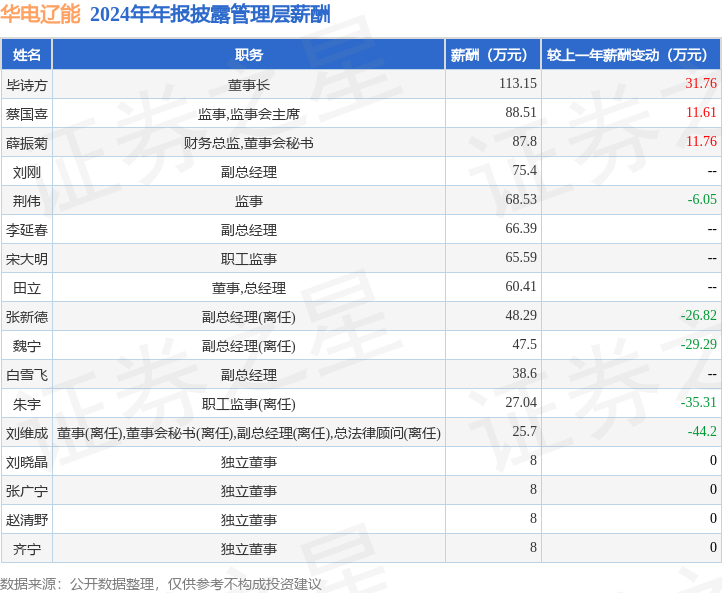722x593 pixels.
Task: Click the 职工监事 cell in 宋大明's row
Action: point(249,259)
